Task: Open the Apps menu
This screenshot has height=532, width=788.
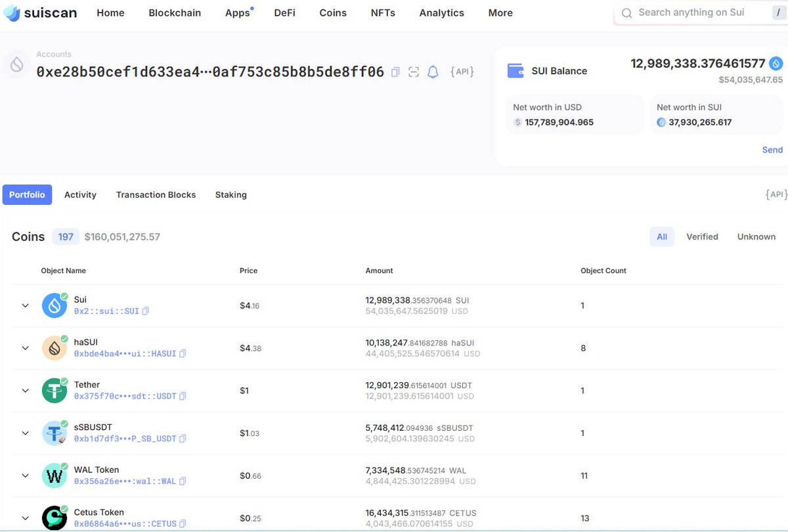Action: pos(238,12)
